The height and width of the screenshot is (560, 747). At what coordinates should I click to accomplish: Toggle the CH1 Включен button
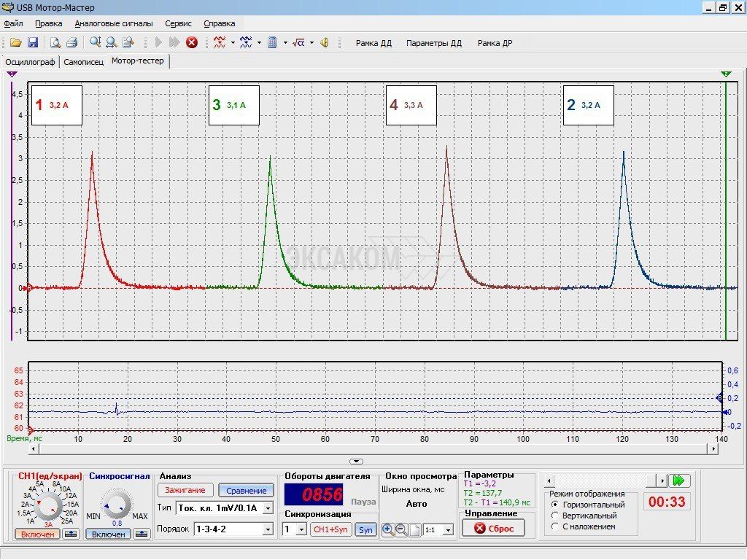[x=37, y=534]
